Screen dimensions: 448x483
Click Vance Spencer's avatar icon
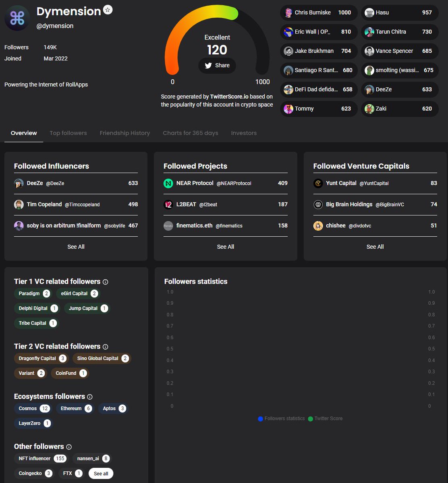point(369,51)
